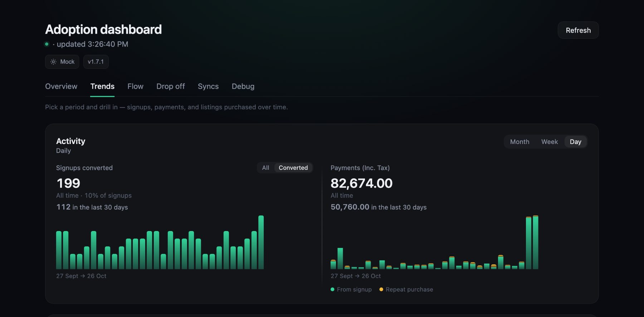Click the 10% of signups text
The image size is (644, 317).
coord(108,196)
